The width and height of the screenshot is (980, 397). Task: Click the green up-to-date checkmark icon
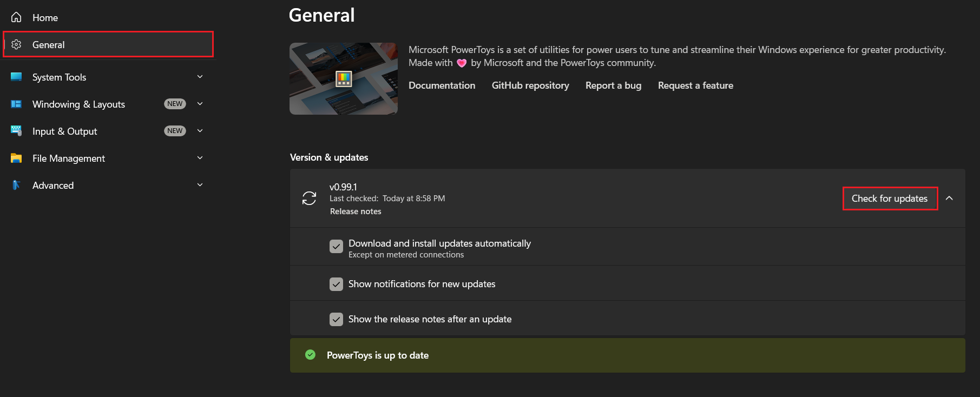point(310,355)
